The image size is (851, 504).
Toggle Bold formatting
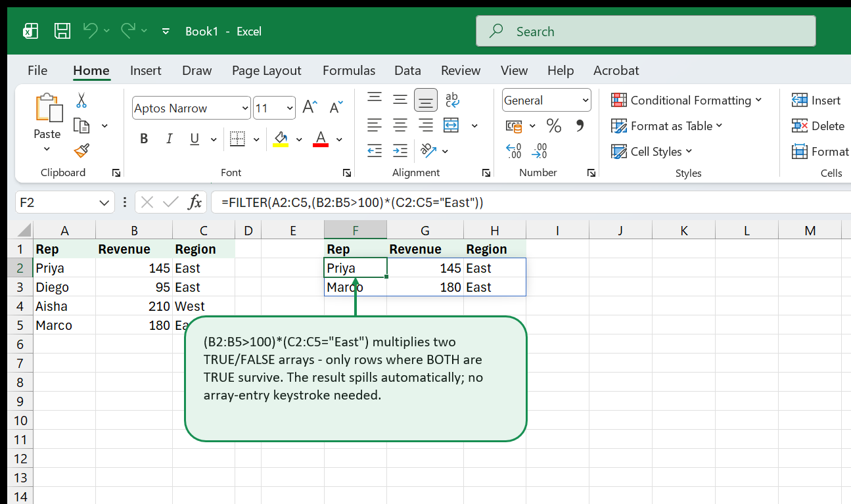point(144,139)
